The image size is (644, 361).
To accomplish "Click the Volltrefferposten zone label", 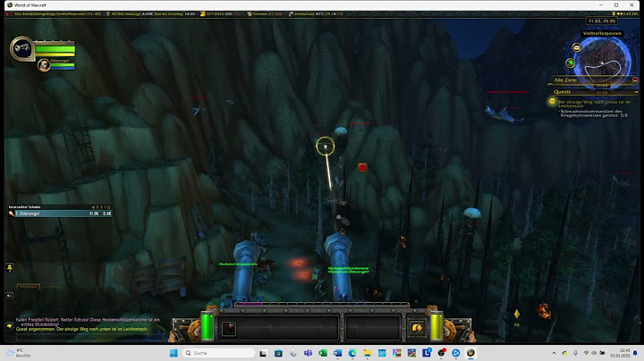I will click(602, 33).
